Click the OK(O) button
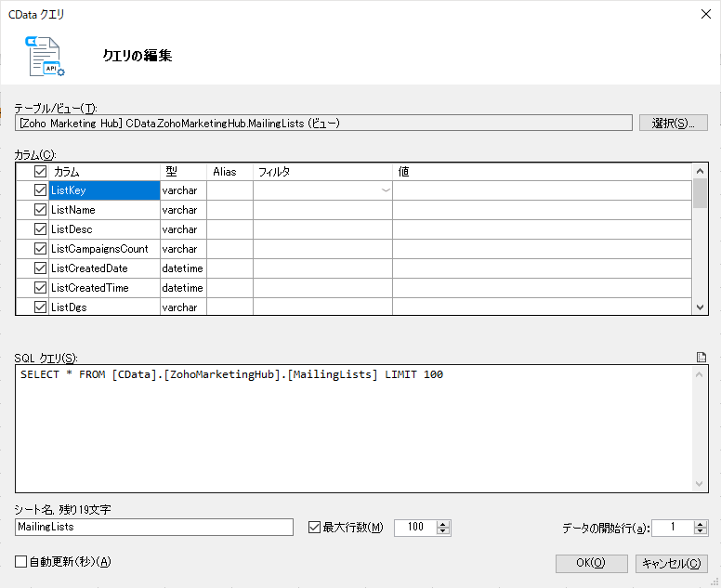The image size is (721, 588). coord(591,563)
